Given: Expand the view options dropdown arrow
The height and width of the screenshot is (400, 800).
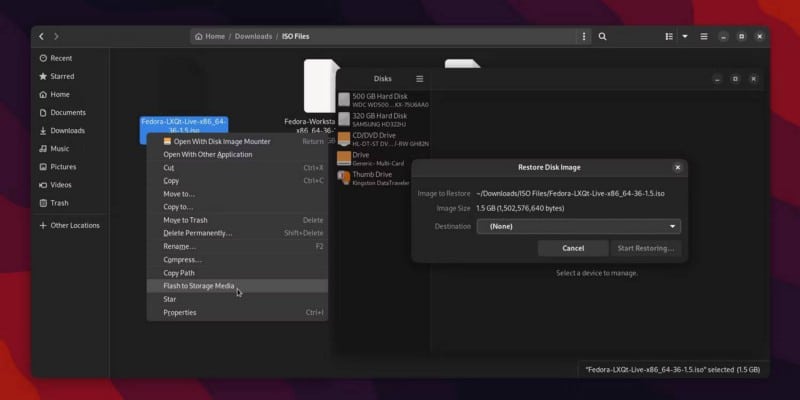Looking at the screenshot, I should (685, 37).
